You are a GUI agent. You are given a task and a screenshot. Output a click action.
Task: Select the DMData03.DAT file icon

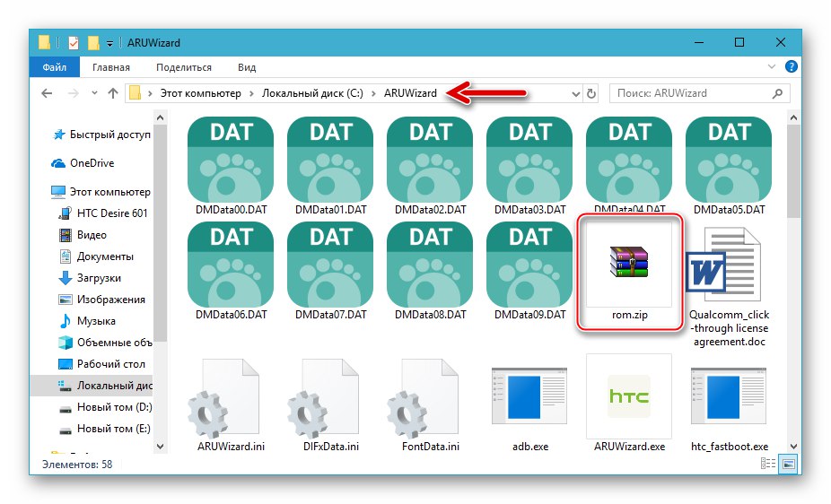click(x=529, y=160)
